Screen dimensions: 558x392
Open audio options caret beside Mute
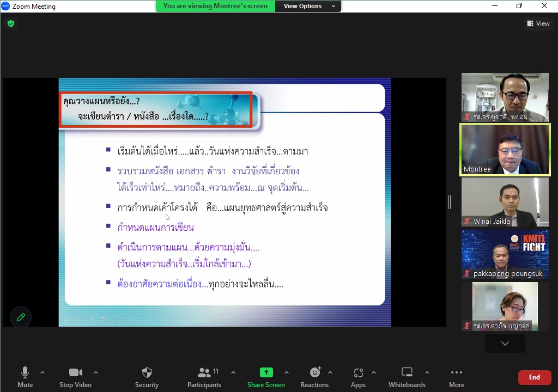tap(43, 372)
